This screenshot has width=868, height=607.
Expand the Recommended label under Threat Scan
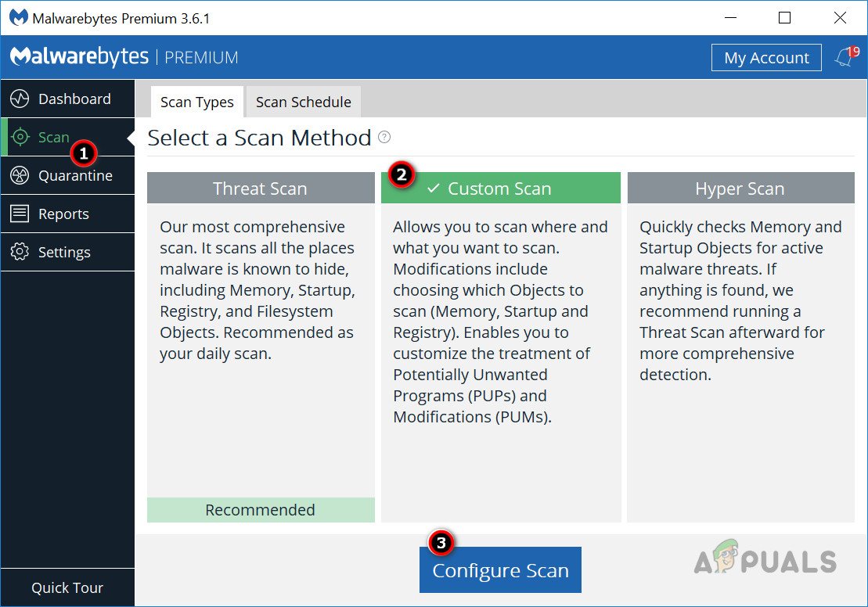pos(260,509)
